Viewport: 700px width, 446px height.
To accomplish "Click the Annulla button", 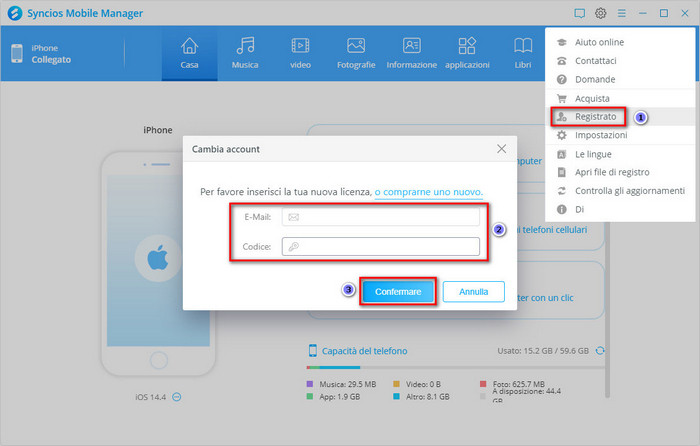I will (474, 292).
